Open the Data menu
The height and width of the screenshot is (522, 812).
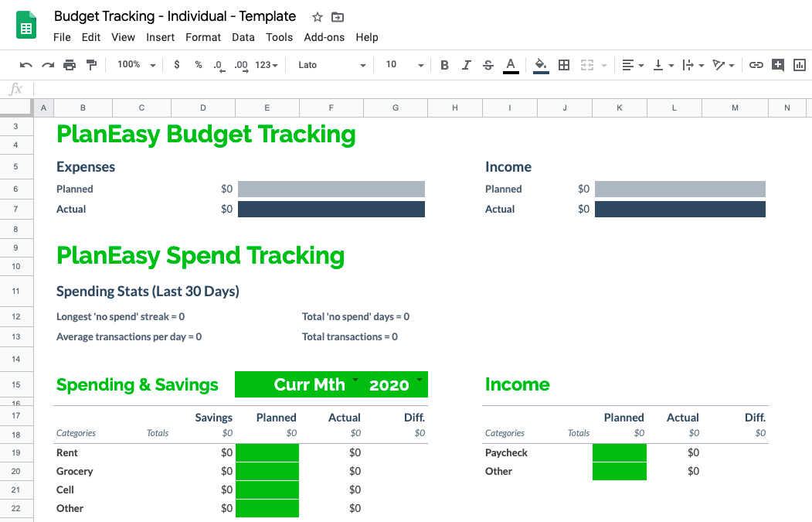(243, 37)
